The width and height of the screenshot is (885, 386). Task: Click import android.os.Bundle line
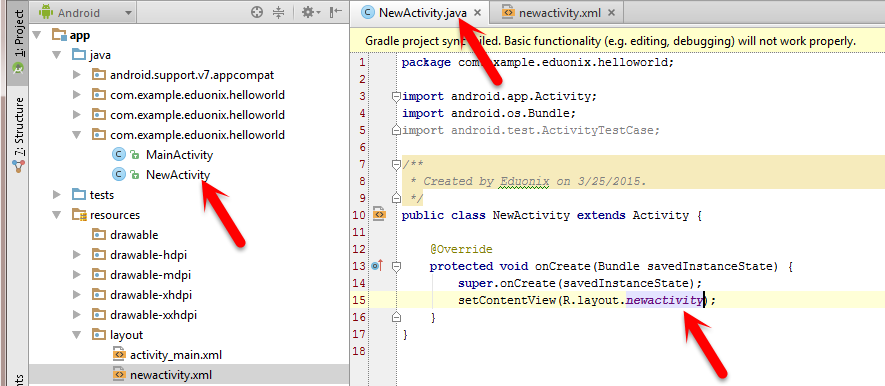click(x=489, y=113)
